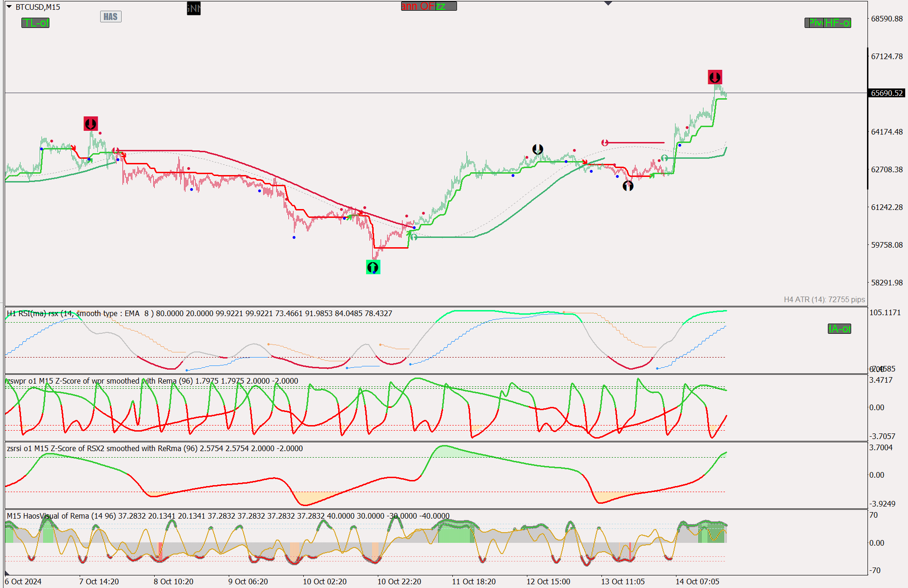Toggle the TL-of button
The height and width of the screenshot is (588, 908).
click(35, 23)
